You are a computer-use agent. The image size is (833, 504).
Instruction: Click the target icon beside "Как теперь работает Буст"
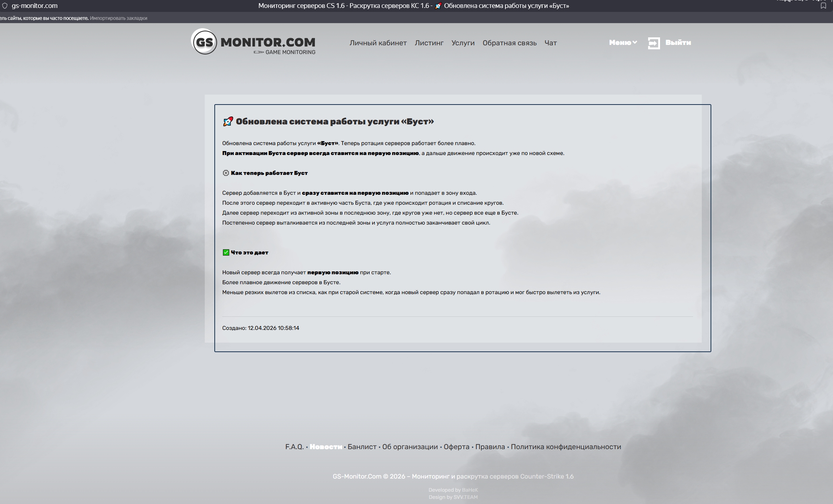tap(225, 173)
